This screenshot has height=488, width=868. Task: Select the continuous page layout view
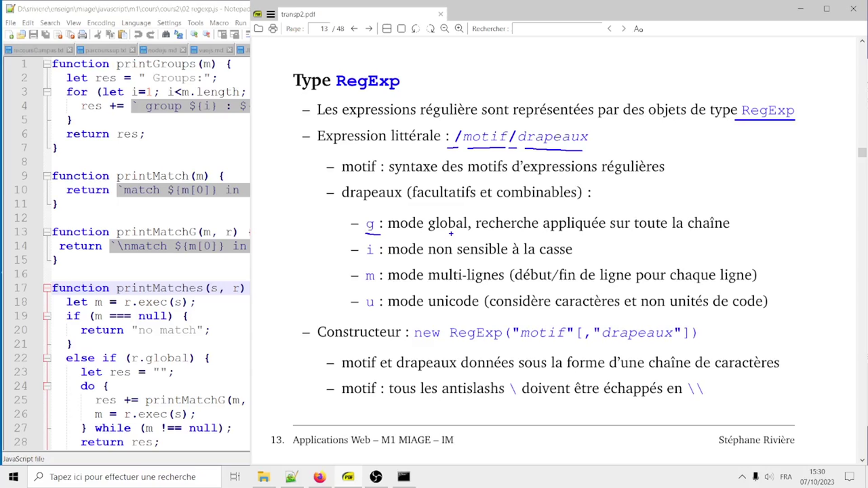click(387, 28)
